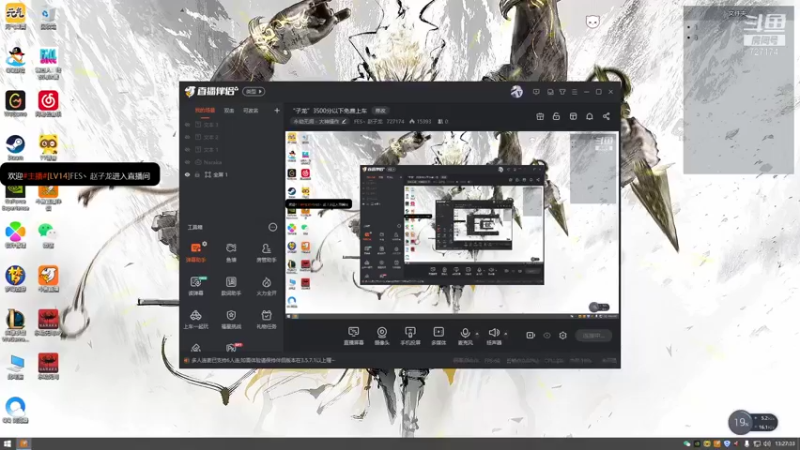Image resolution: width=800 pixels, height=450 pixels.
Task: Open the shield star challenge tool
Action: 231,319
